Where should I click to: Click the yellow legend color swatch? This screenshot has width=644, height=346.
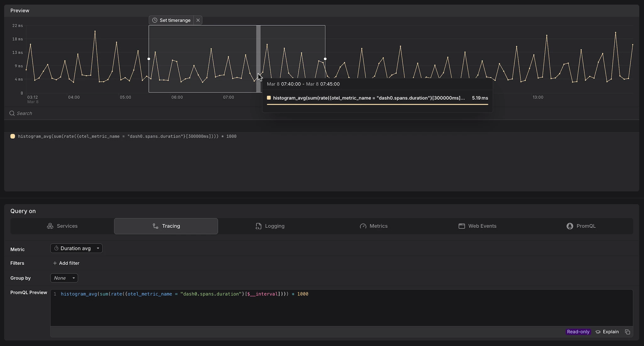coord(13,136)
